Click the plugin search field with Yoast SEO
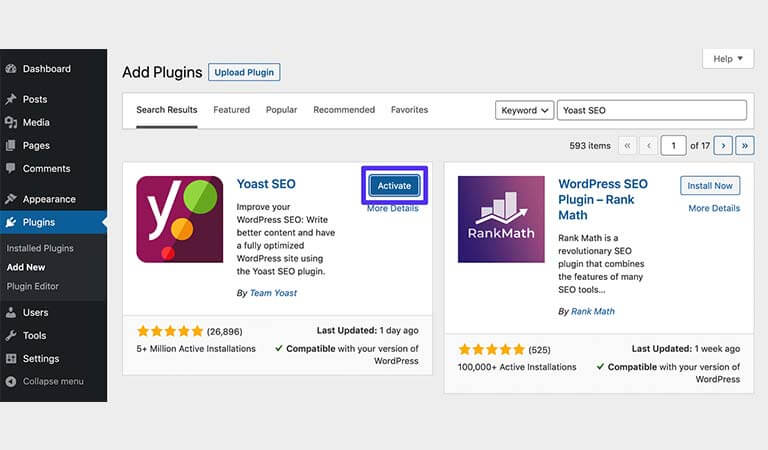 (651, 110)
